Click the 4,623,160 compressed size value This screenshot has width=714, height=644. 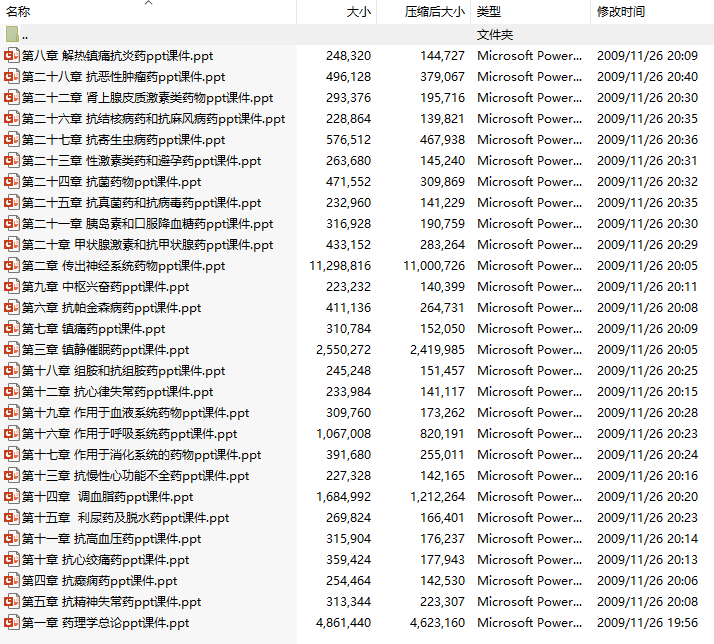click(437, 623)
